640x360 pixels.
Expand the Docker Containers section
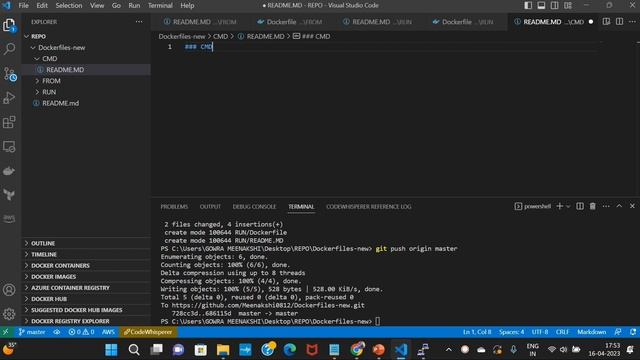[87, 265]
